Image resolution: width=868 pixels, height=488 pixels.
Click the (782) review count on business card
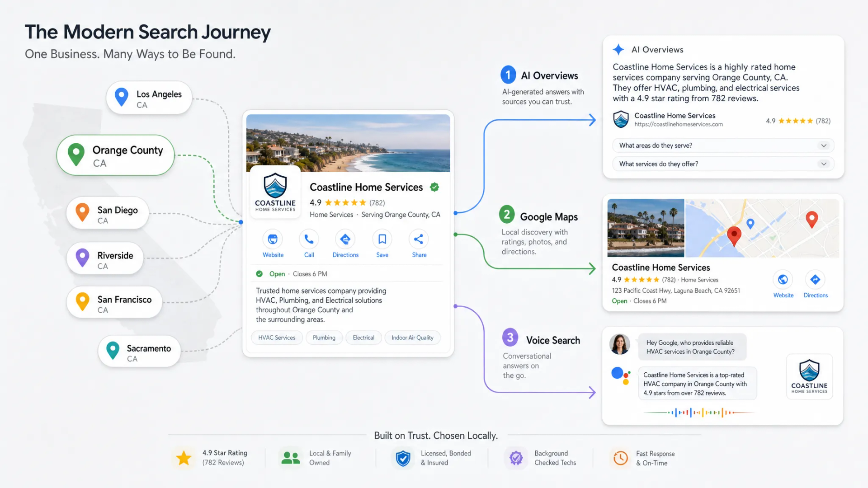coord(377,203)
